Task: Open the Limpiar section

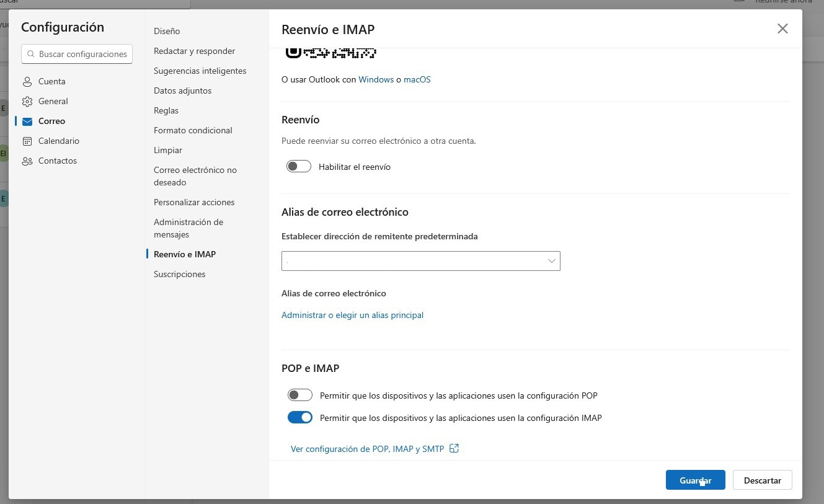Action: click(x=168, y=150)
